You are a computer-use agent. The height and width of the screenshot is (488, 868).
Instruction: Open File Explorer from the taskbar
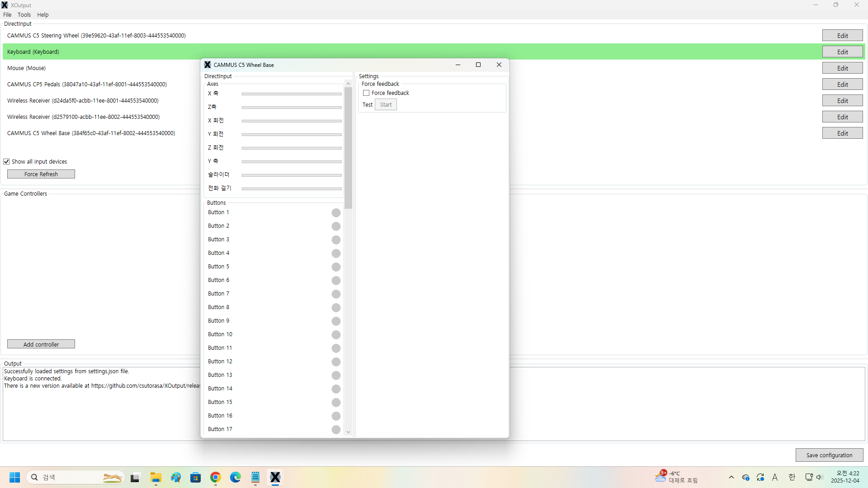[x=156, y=477]
